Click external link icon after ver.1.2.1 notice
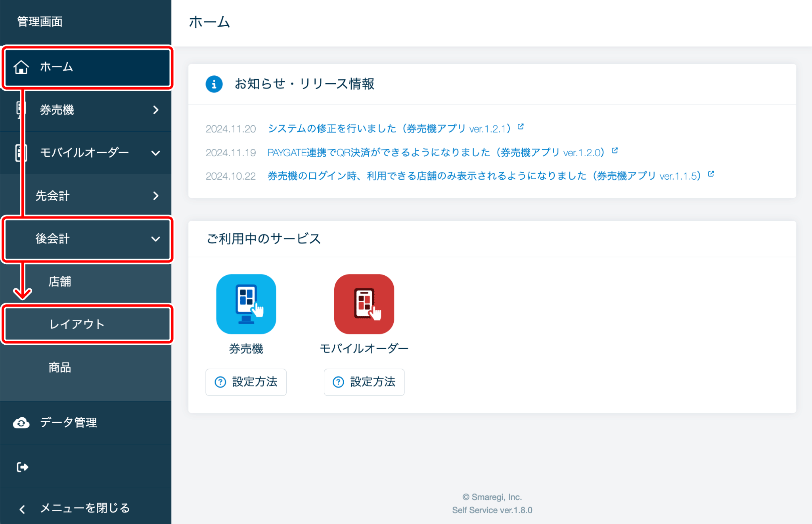This screenshot has width=812, height=524. point(521,127)
